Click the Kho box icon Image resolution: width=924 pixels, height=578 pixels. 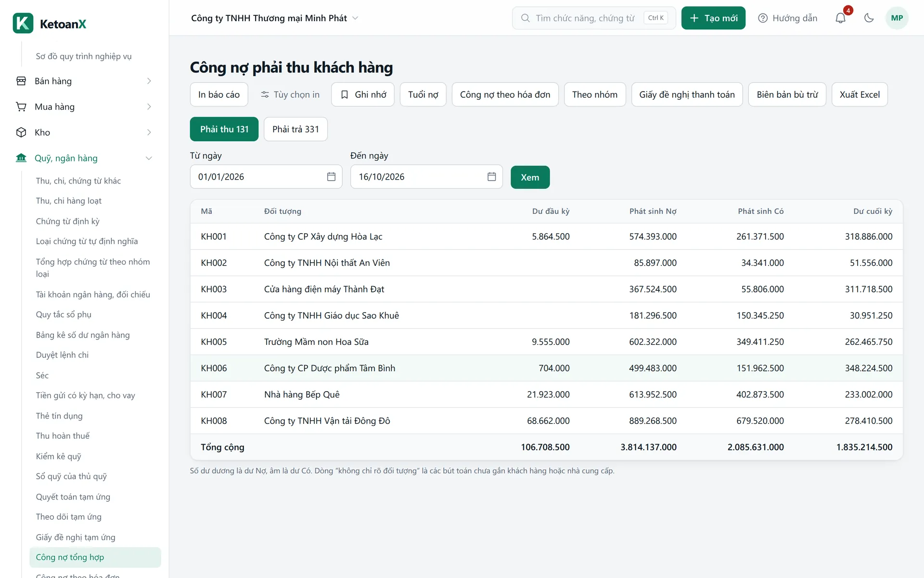click(21, 132)
